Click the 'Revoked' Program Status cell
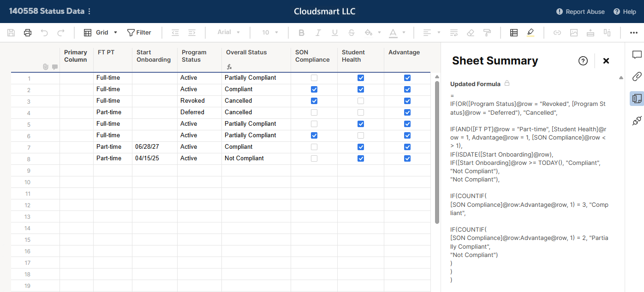The width and height of the screenshot is (644, 292). tap(199, 101)
